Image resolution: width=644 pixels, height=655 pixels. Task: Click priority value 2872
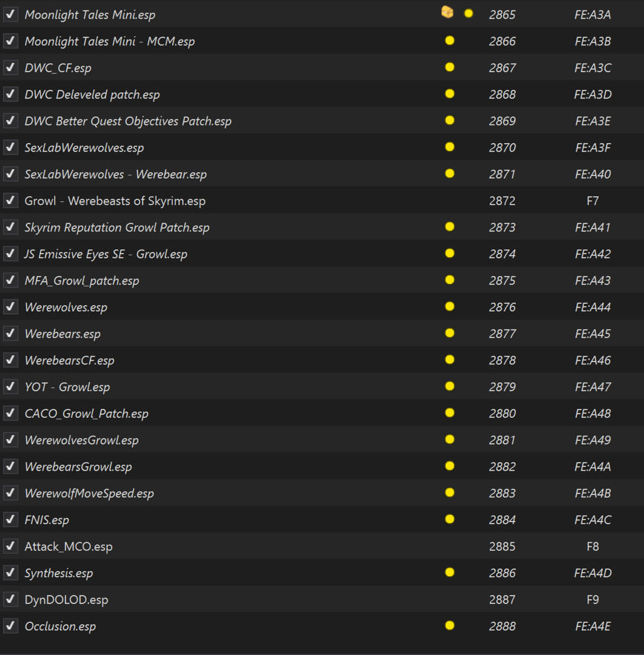pos(503,201)
